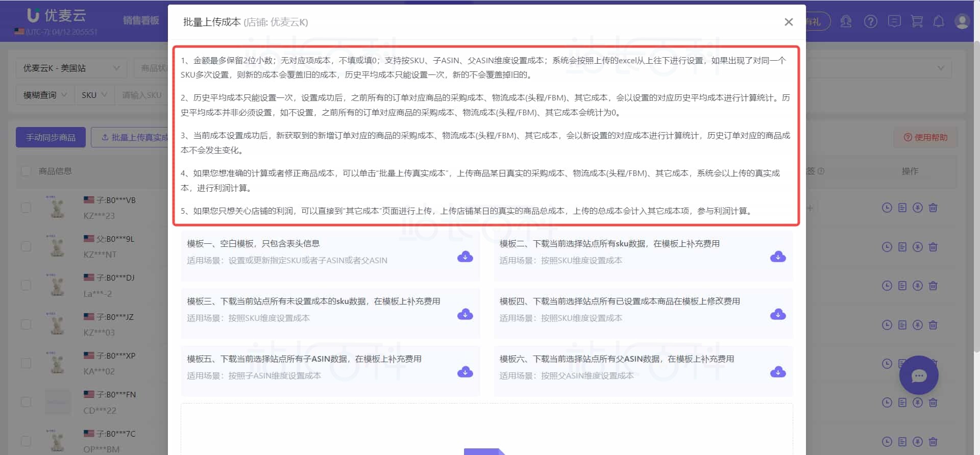This screenshot has height=455, width=980.
Task: Open product thumbnail for B0***XP
Action: click(57, 363)
